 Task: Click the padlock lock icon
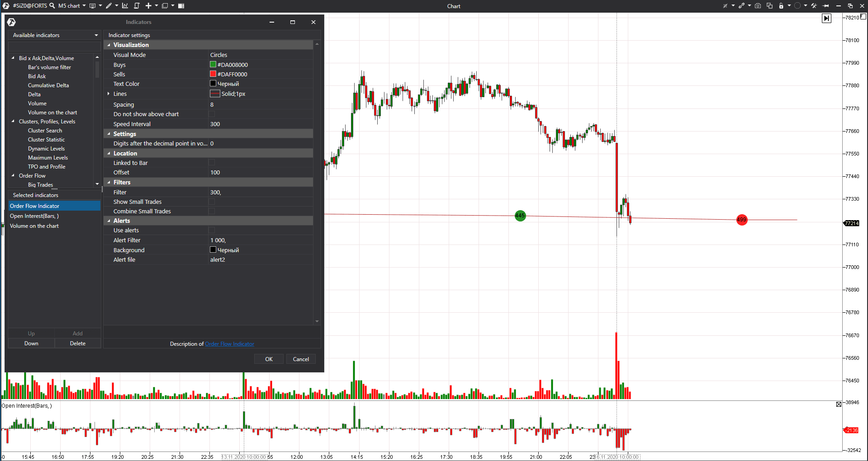pos(781,6)
